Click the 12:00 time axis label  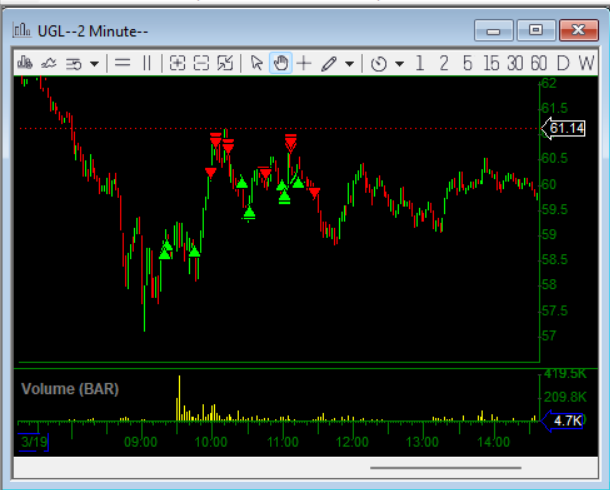[x=352, y=442]
